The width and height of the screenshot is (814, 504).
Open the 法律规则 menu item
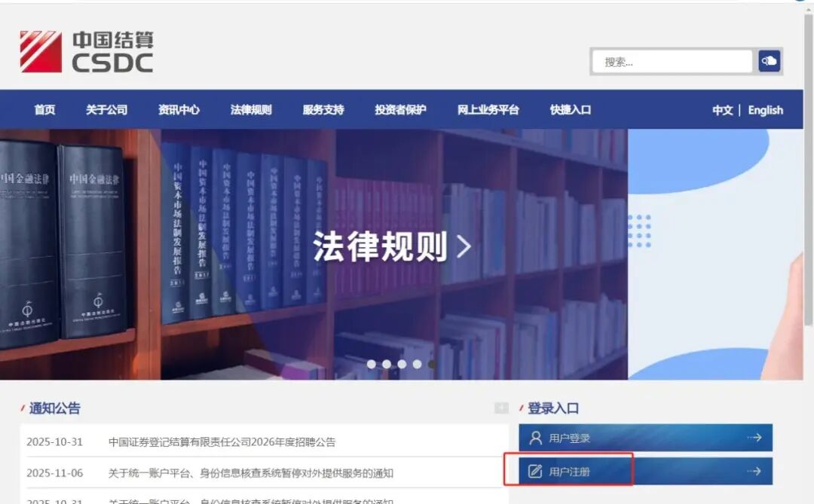point(251,109)
